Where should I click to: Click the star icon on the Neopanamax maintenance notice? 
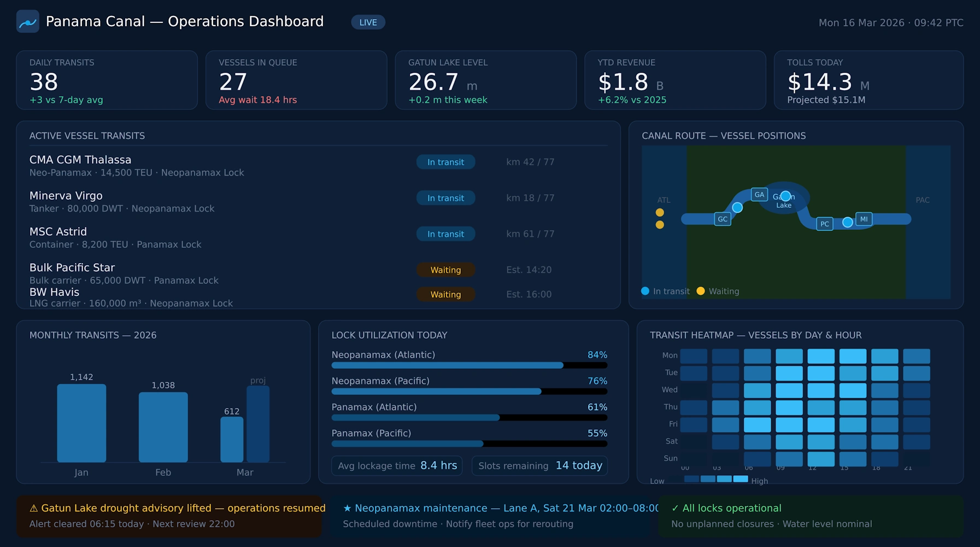(x=347, y=508)
